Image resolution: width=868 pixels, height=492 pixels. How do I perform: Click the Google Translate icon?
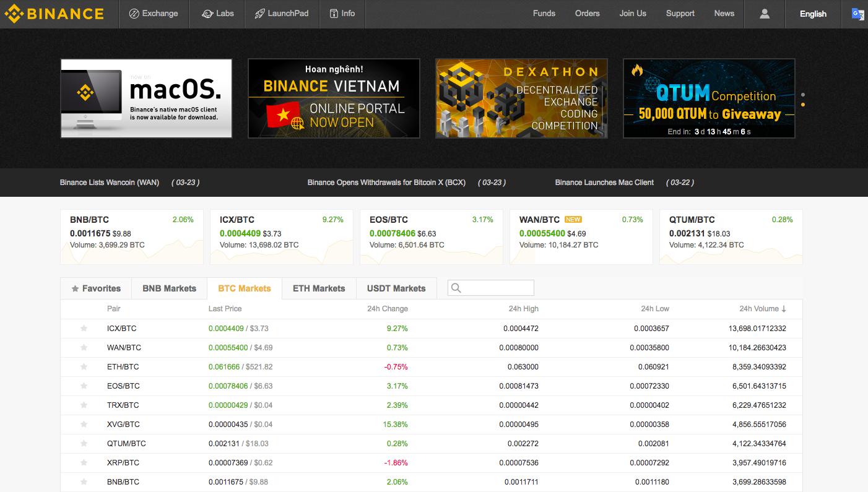pyautogui.click(x=857, y=14)
